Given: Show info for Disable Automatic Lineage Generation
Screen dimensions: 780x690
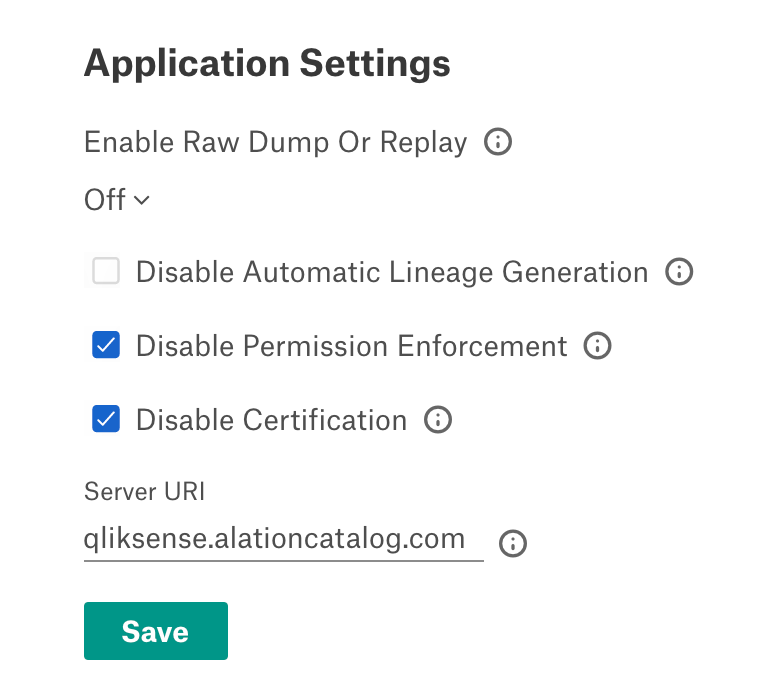Looking at the screenshot, I should tap(679, 272).
